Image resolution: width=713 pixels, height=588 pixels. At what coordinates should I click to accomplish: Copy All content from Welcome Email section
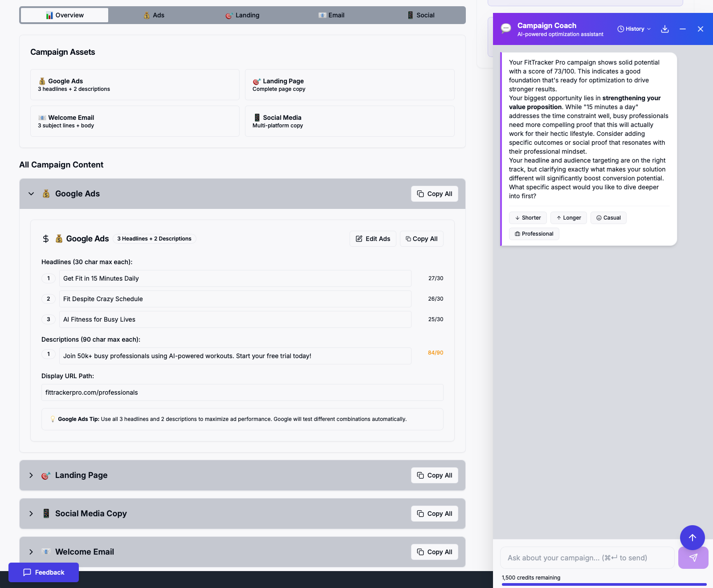(434, 551)
